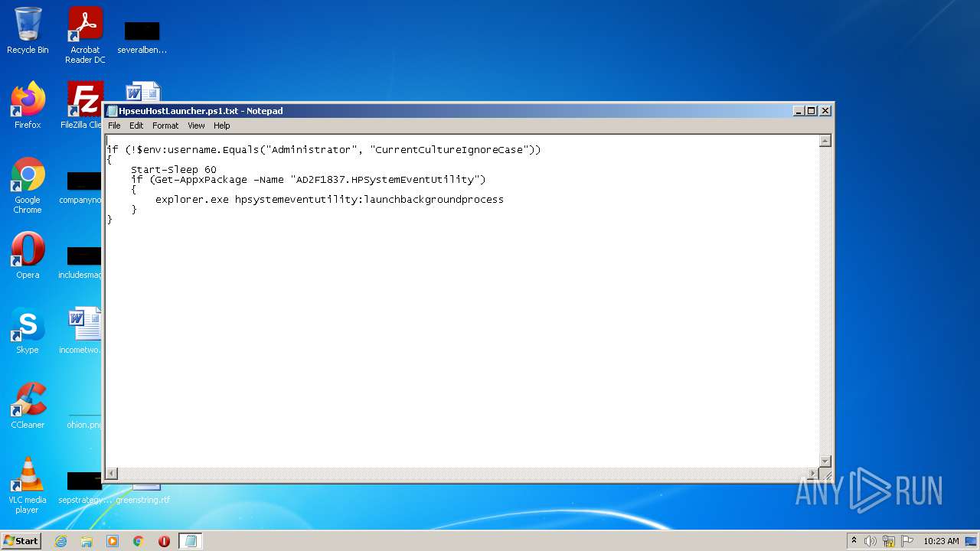This screenshot has width=980, height=551.
Task: Select the sepstrategy desktop file
Action: (x=84, y=487)
